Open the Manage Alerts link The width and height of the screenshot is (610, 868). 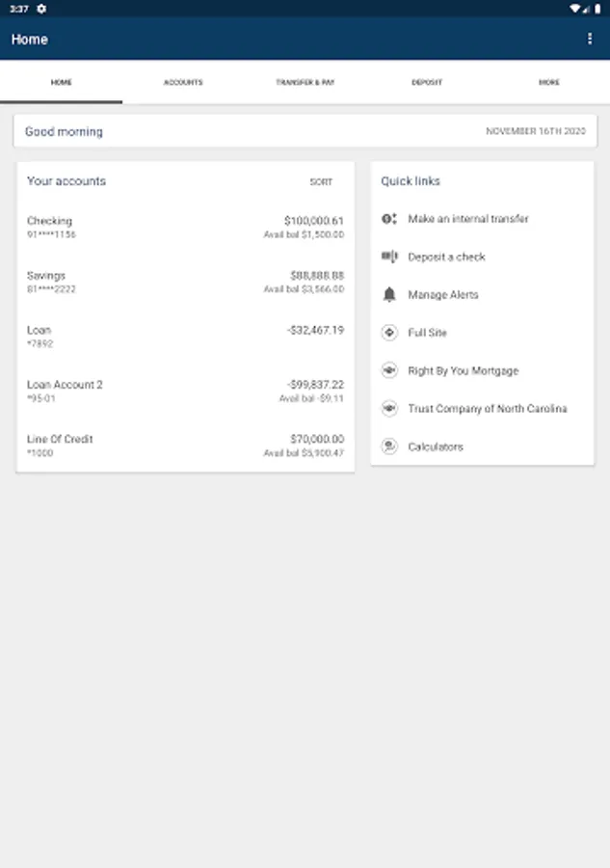443,294
